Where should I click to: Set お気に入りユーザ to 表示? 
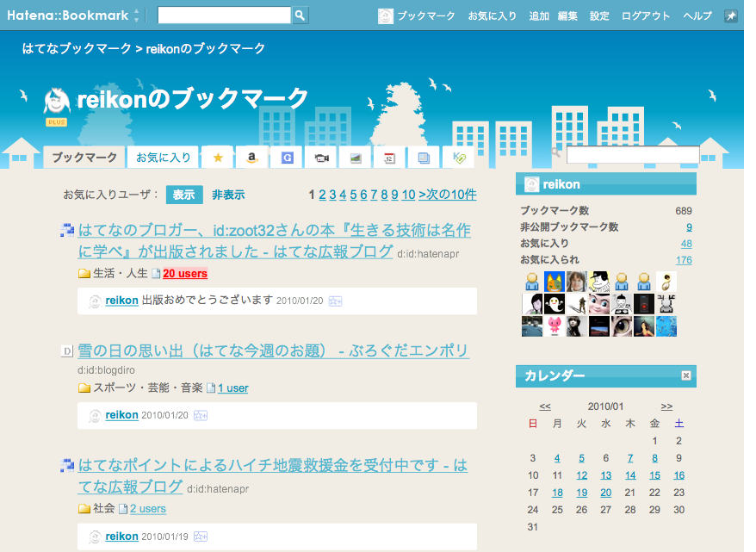point(183,195)
